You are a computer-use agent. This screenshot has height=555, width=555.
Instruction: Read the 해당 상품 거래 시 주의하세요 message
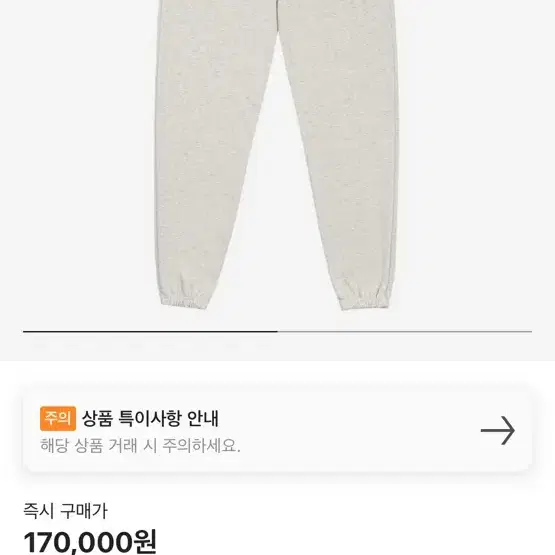[140, 445]
